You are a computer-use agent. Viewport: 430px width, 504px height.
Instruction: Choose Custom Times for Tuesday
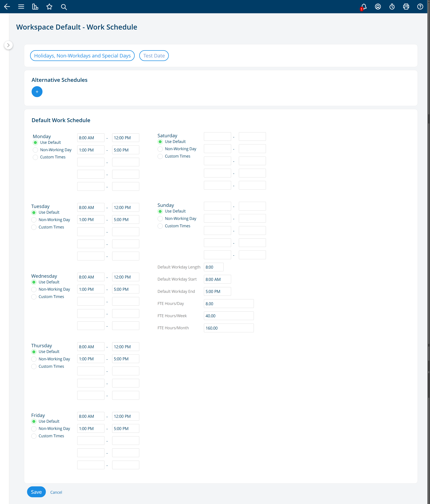point(34,227)
